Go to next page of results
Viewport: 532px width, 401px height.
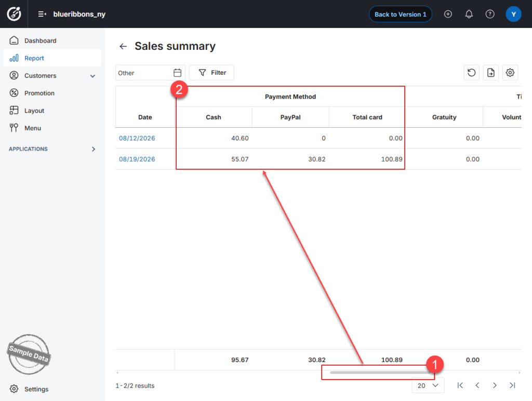(495, 385)
